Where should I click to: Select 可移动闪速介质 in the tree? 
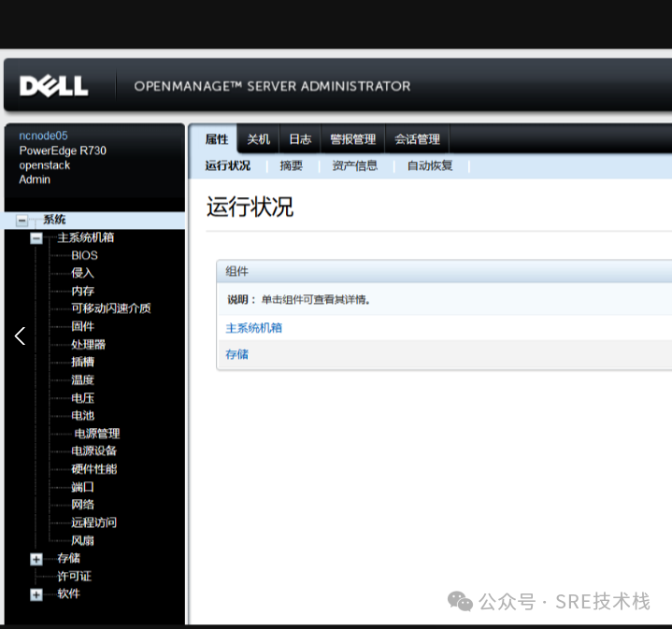click(111, 308)
